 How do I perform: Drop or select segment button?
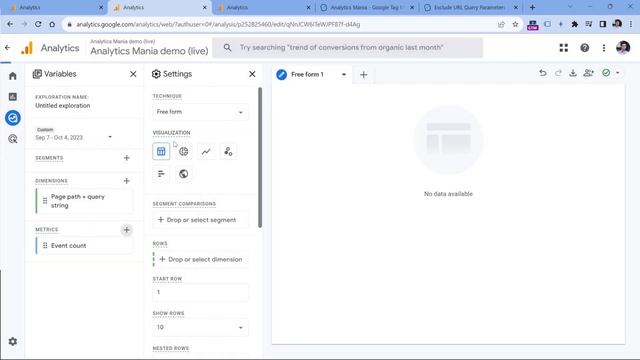pos(200,220)
